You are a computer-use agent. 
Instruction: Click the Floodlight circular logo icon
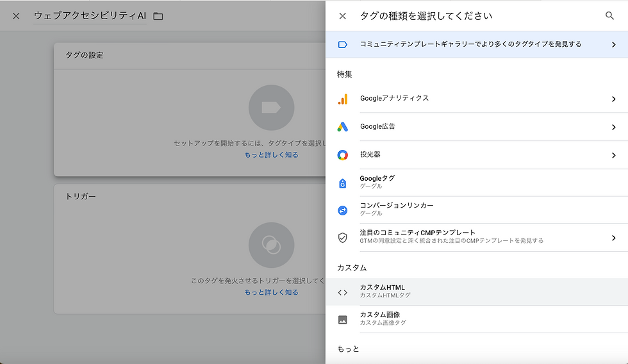(342, 155)
